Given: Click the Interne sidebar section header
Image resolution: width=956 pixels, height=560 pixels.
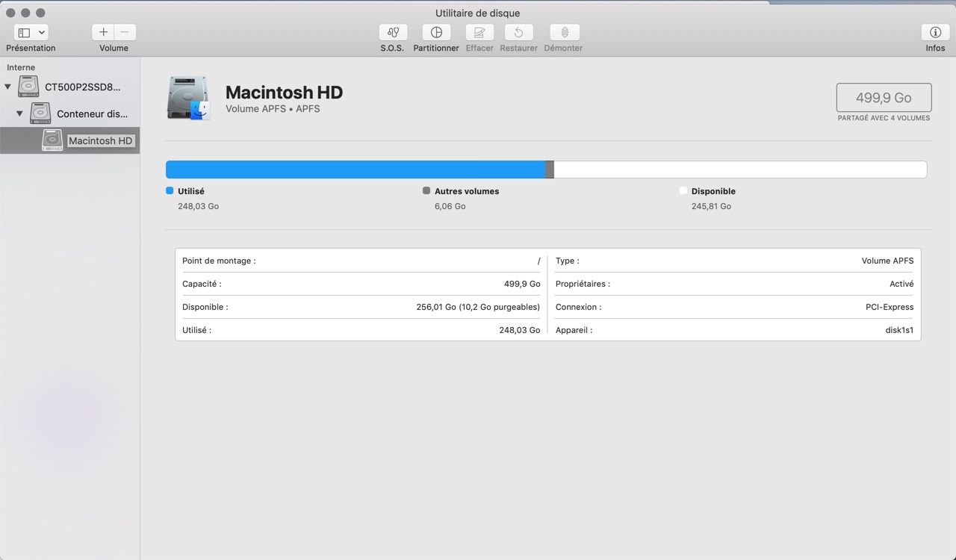Looking at the screenshot, I should point(21,67).
